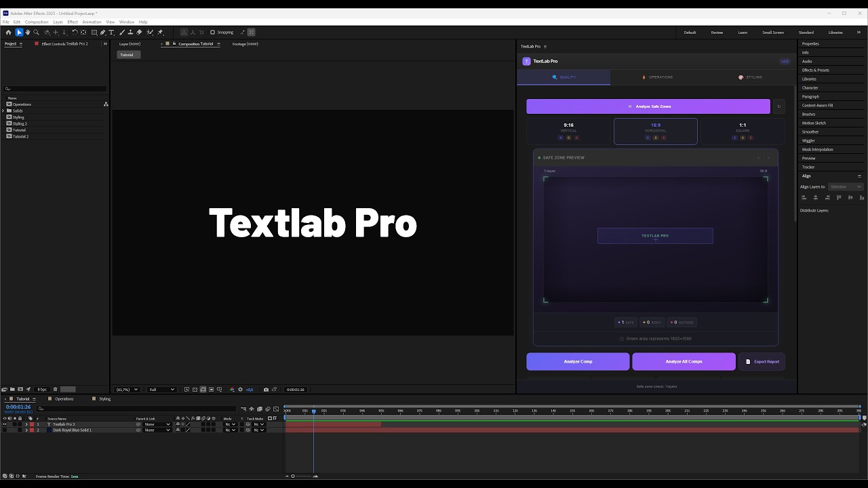Click the timeline zoom slider
868x488 pixels.
(x=301, y=476)
